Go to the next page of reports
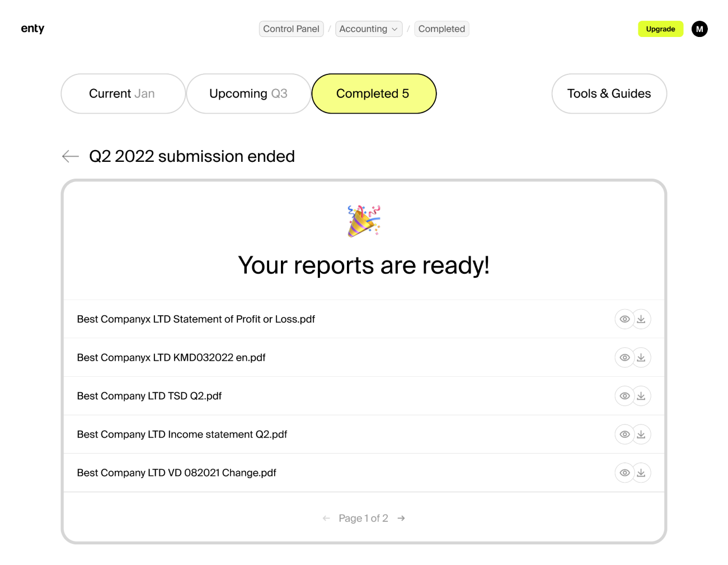The image size is (728, 565). tap(401, 519)
